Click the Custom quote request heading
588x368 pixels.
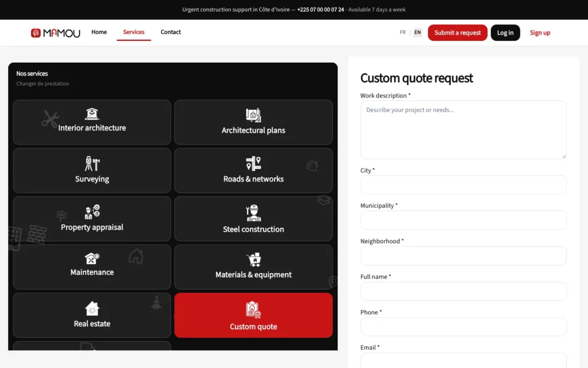[416, 78]
